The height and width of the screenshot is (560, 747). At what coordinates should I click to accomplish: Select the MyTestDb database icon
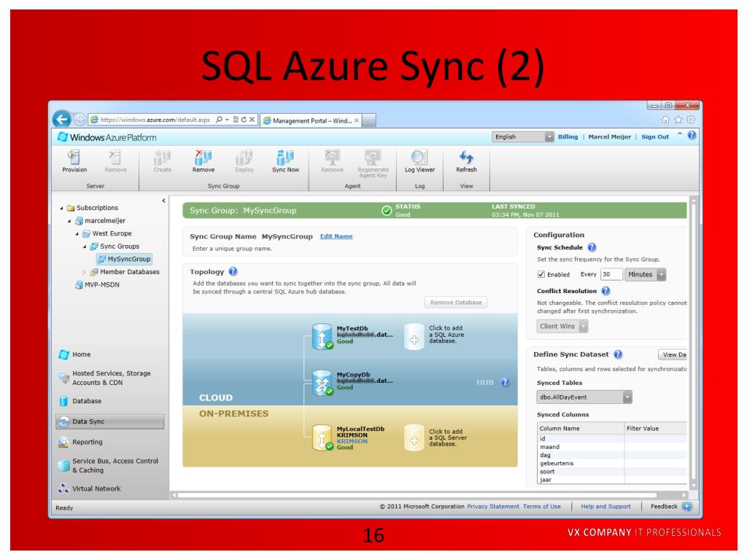[x=322, y=336]
